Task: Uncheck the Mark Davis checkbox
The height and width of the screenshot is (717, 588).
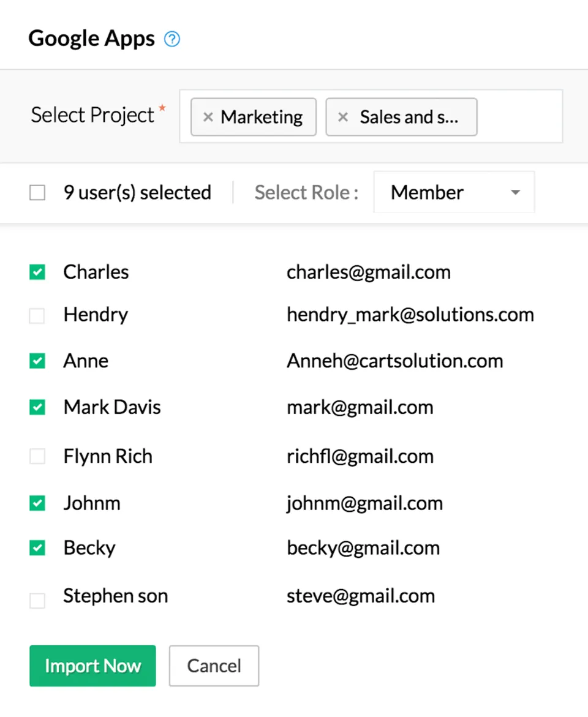Action: click(x=37, y=407)
